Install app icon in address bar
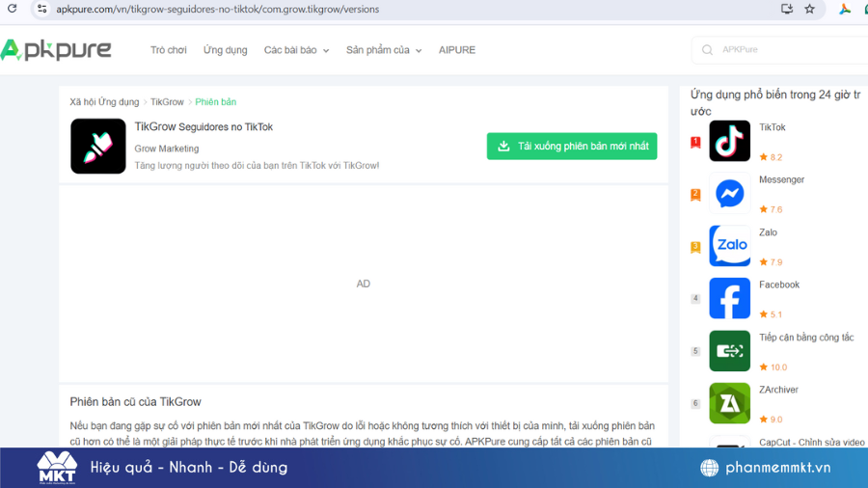868x488 pixels. pos(787,9)
